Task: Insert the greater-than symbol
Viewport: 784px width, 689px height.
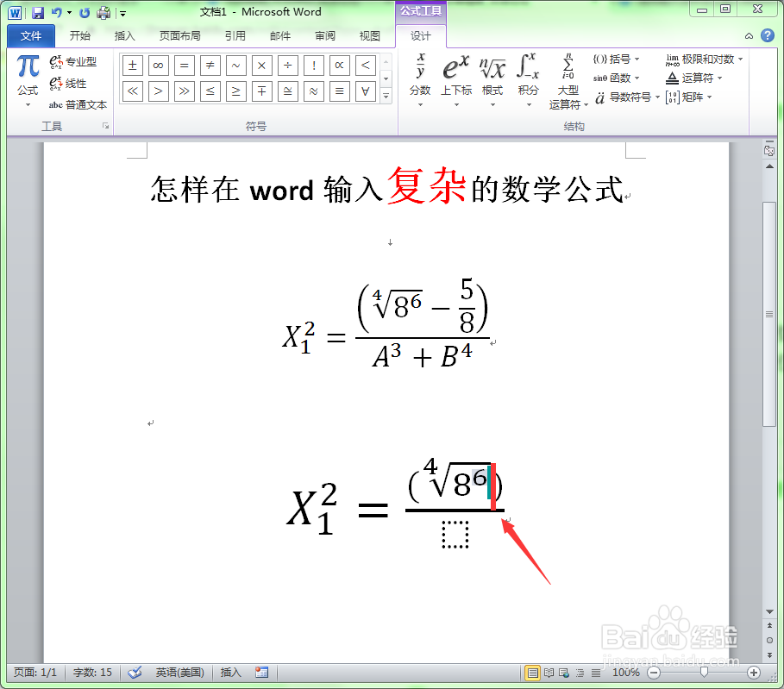Action: (159, 91)
